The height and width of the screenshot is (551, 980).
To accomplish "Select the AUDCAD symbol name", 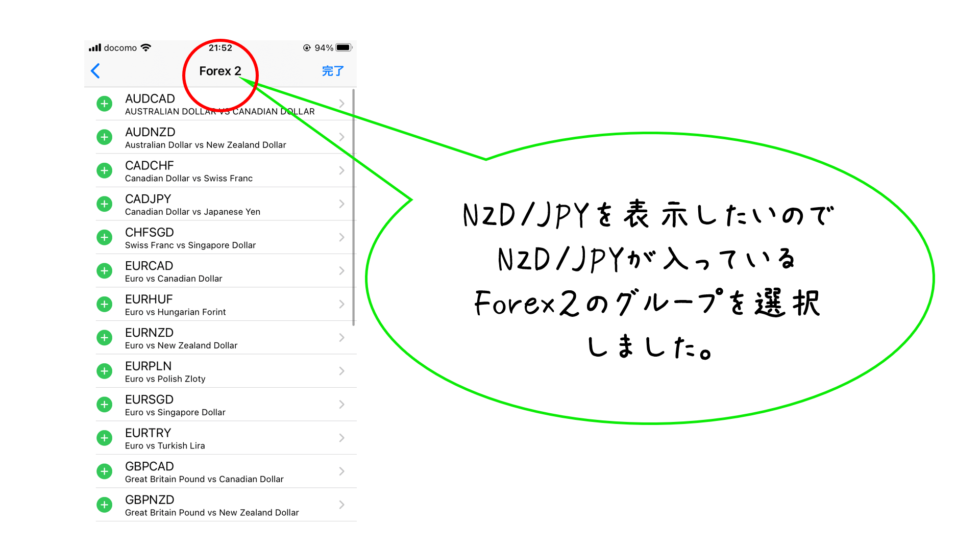I will [150, 98].
